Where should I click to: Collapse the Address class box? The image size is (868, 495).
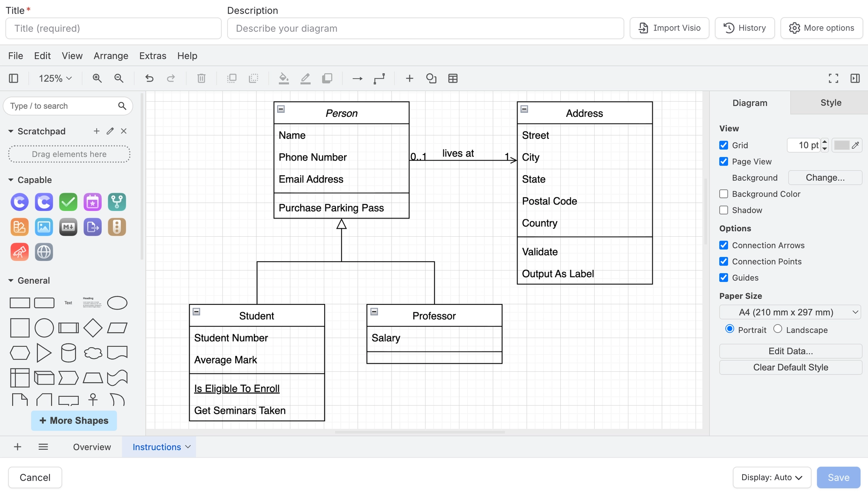(x=524, y=109)
